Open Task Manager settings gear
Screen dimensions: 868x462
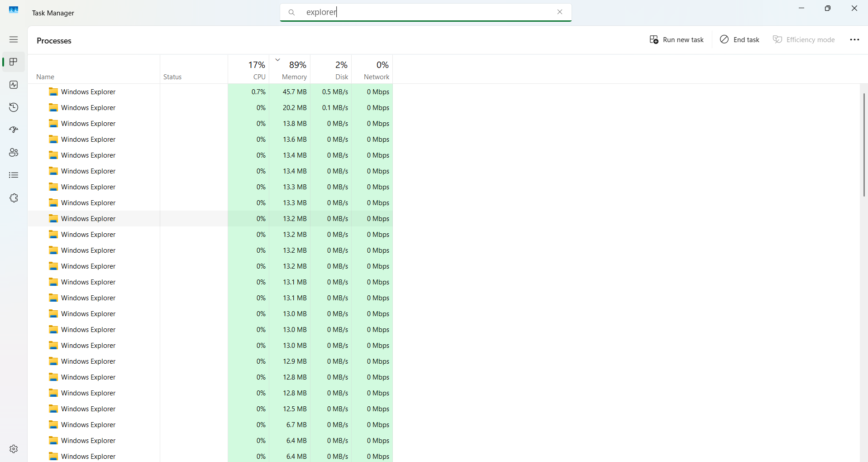(14, 449)
